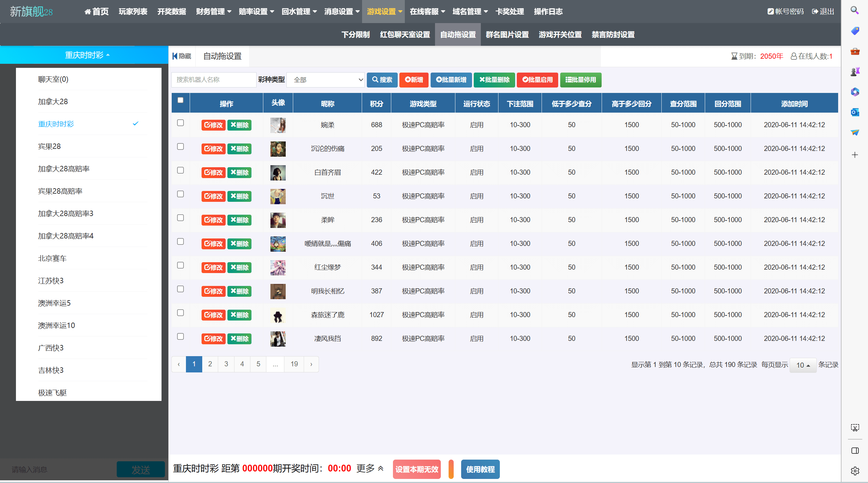
Task: Check the checkbox for row 柔眸
Action: click(x=181, y=218)
